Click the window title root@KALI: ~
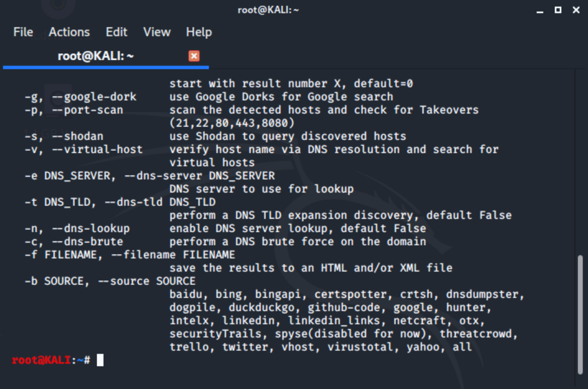 pyautogui.click(x=268, y=10)
